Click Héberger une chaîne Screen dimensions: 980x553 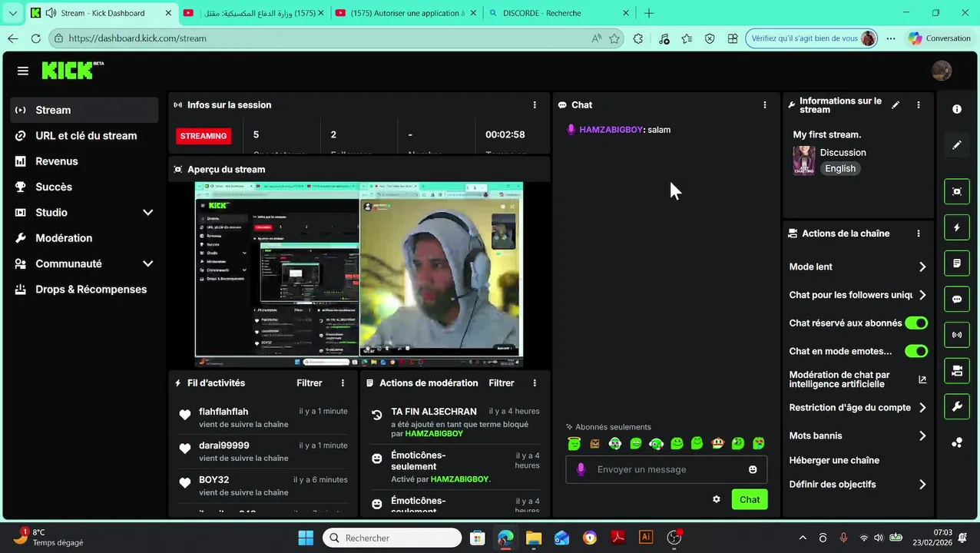coord(834,460)
